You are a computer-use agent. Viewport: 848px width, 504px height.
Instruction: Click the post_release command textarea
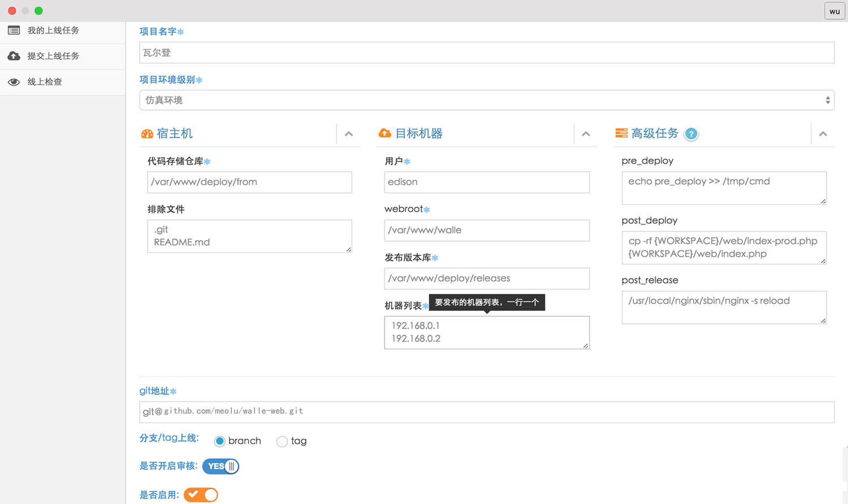[x=724, y=307]
